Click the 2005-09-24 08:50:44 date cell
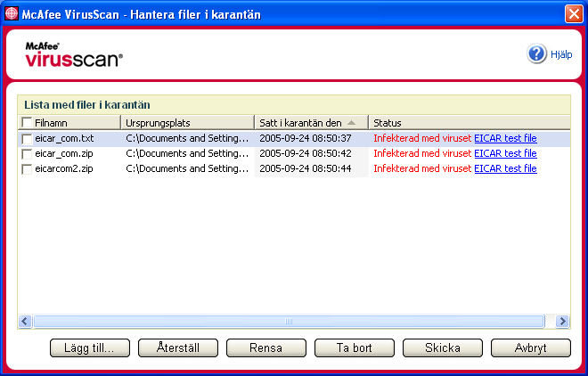This screenshot has width=588, height=376. coord(306,168)
